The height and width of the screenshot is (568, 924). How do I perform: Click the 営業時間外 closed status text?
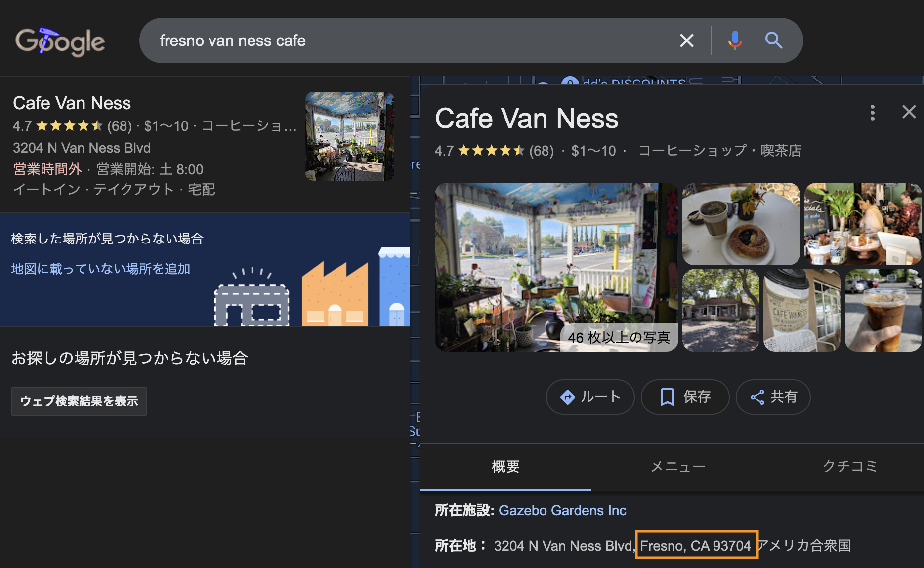tap(47, 169)
